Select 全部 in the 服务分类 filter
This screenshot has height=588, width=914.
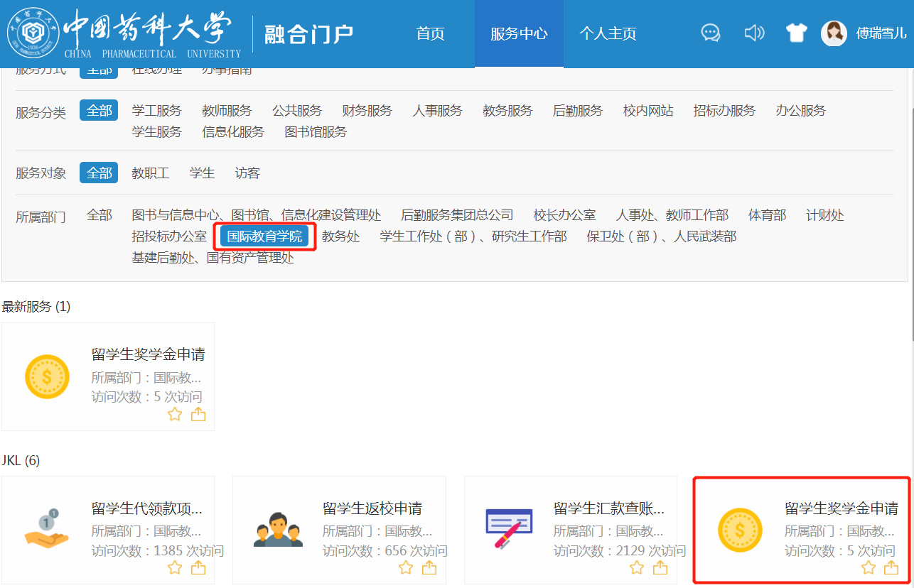coord(99,111)
